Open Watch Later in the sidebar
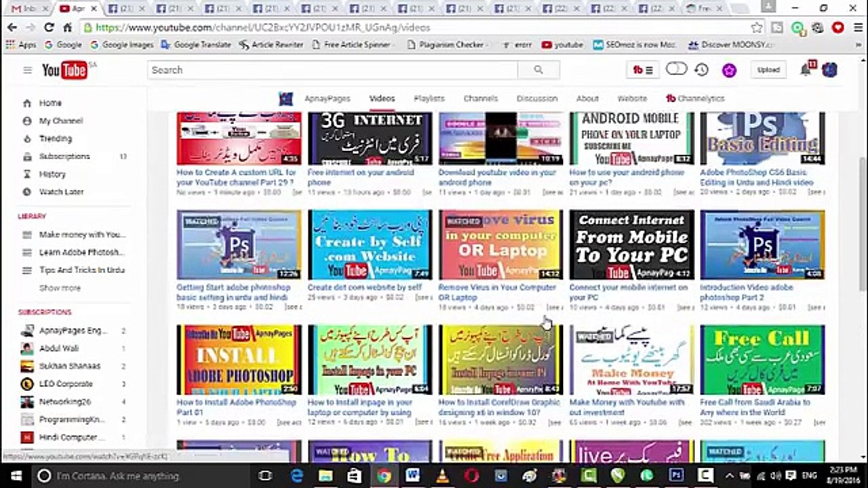The width and height of the screenshot is (868, 488). pyautogui.click(x=61, y=192)
